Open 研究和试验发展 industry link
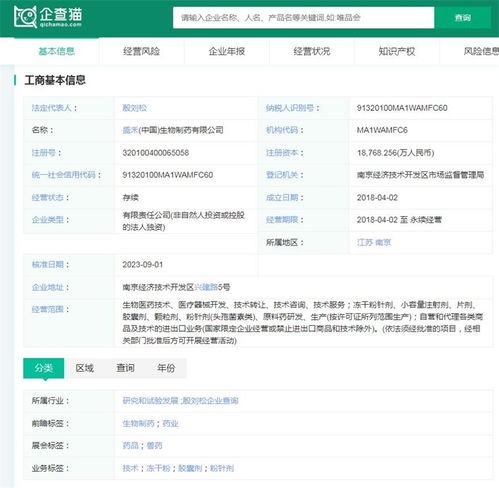The image size is (499, 488). click(x=150, y=401)
